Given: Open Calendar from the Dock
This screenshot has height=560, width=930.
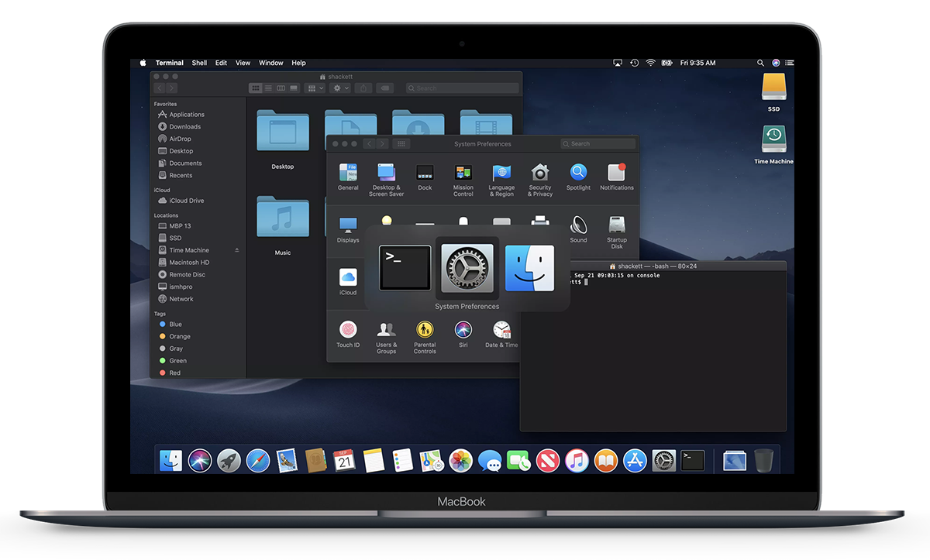Looking at the screenshot, I should point(345,461).
